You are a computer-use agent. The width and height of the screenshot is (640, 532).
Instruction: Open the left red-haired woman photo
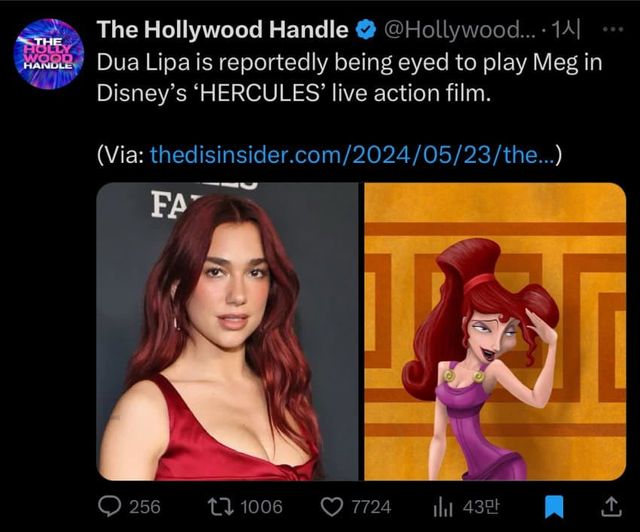click(x=227, y=331)
